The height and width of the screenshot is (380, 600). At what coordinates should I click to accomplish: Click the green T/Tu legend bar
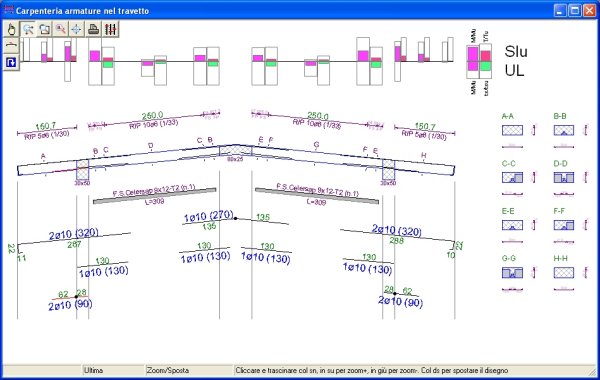[x=486, y=66]
